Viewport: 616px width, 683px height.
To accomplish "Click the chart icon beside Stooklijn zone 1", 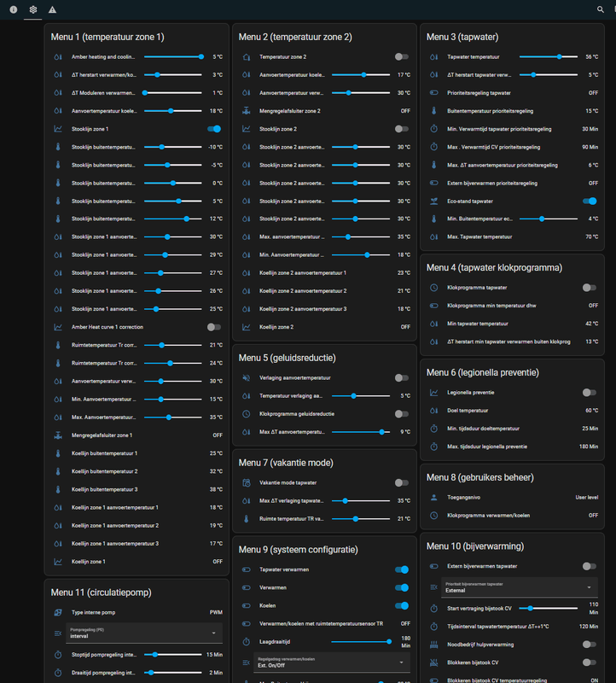I will [x=58, y=129].
